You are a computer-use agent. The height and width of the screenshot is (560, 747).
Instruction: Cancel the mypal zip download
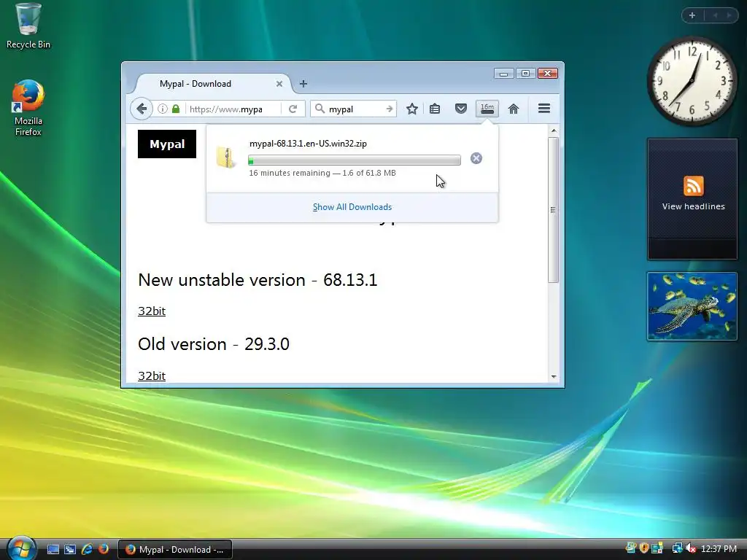476,158
